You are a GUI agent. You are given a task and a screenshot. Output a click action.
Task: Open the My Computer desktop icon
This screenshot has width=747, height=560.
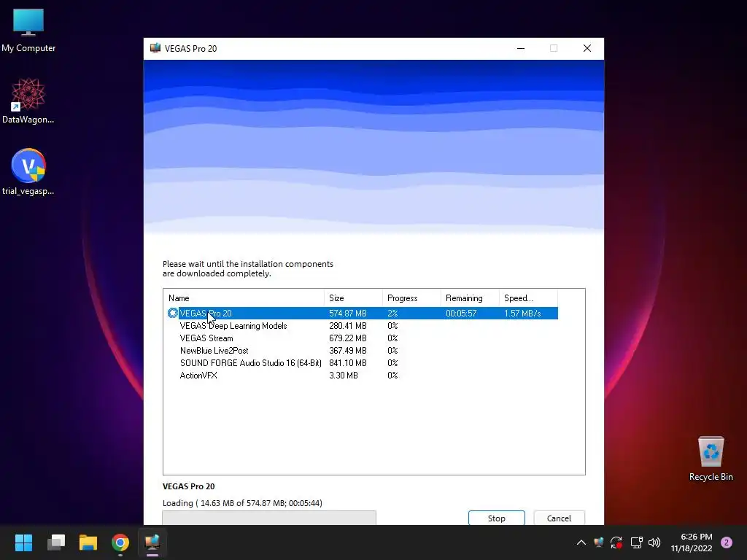28,30
